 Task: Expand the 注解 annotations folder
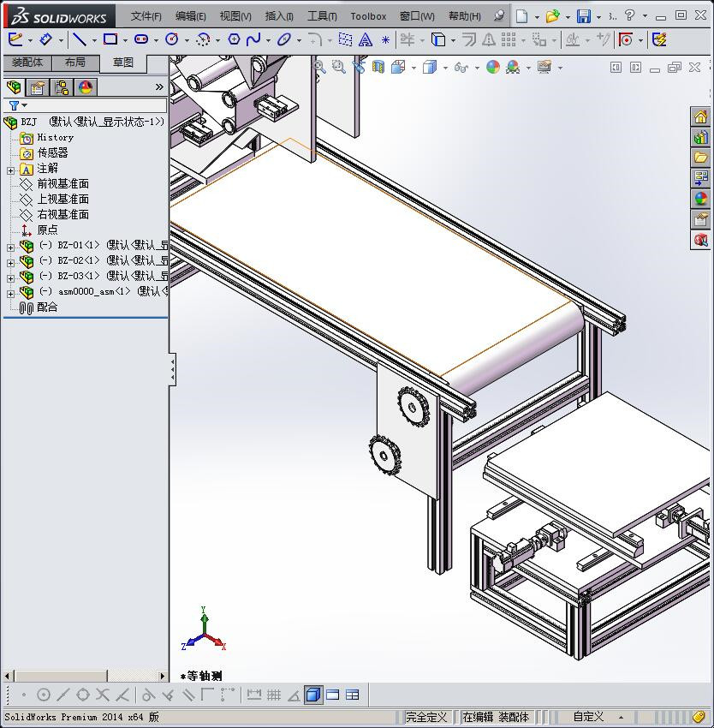point(10,170)
